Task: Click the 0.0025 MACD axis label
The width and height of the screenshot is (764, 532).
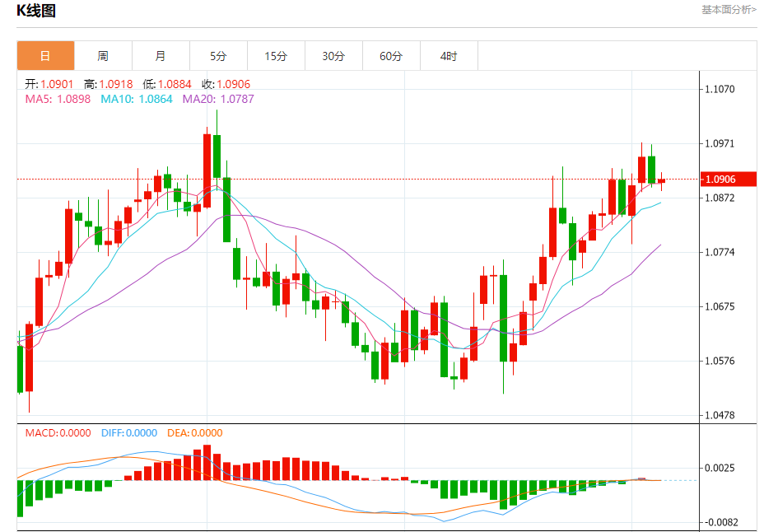Action: point(720,469)
